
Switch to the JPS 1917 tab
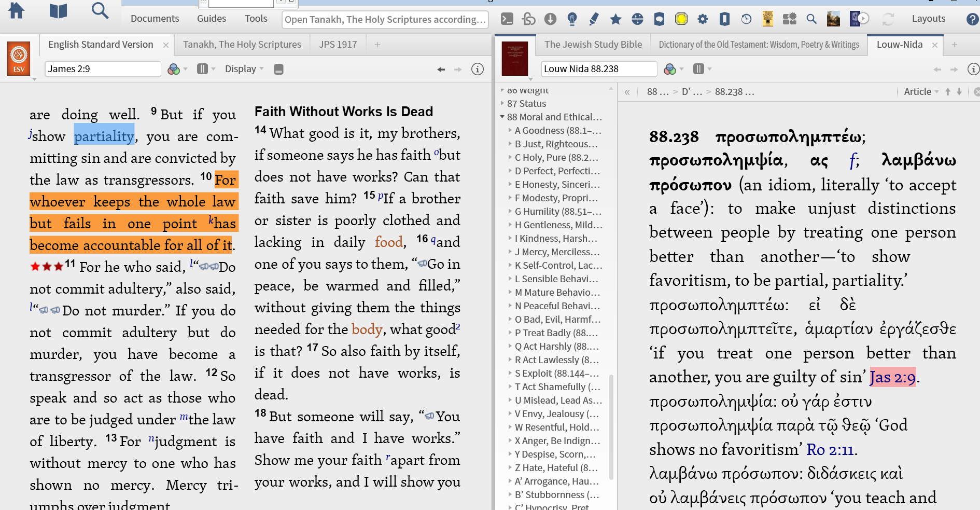pos(338,45)
